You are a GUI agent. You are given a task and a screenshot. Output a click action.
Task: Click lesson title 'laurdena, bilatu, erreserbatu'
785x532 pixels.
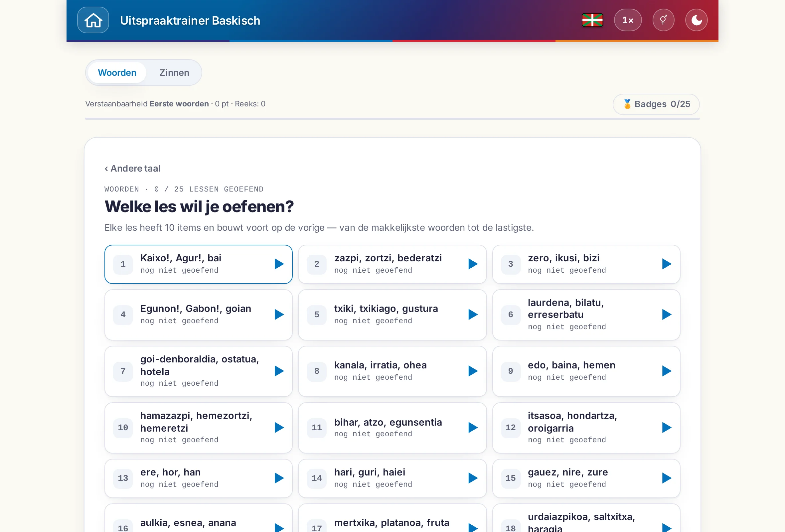click(x=566, y=309)
